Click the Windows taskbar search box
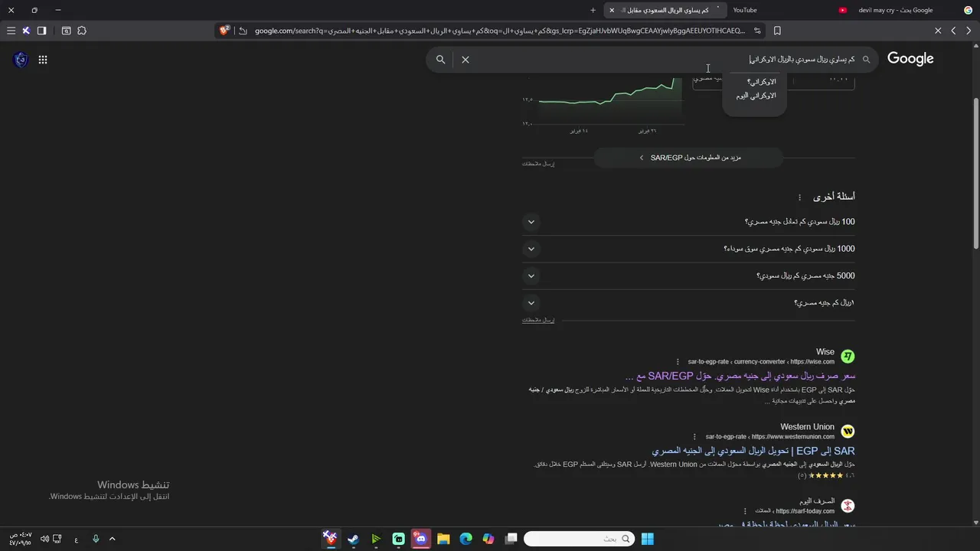Image resolution: width=980 pixels, height=551 pixels. pos(580,539)
